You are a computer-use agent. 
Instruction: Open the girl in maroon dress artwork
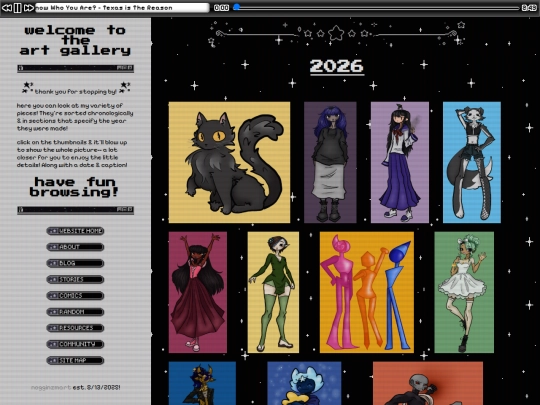pos(198,292)
